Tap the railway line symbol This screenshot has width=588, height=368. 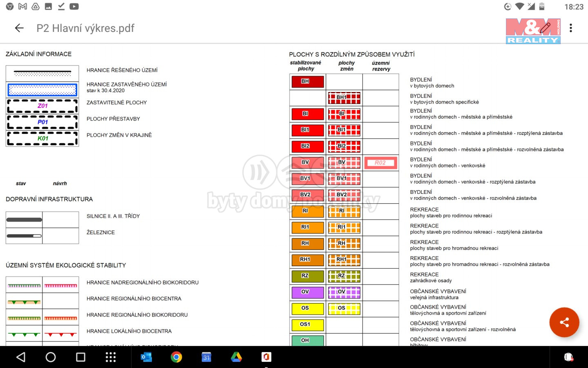click(24, 236)
